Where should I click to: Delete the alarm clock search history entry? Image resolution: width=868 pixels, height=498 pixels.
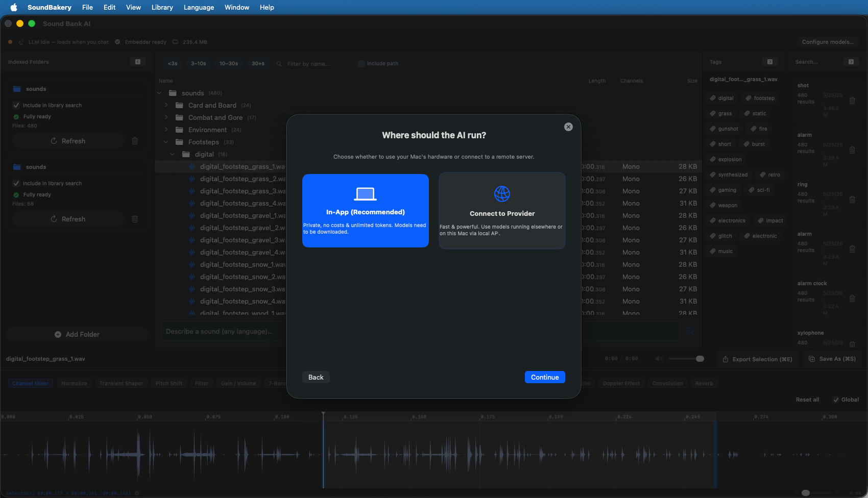[x=852, y=298]
